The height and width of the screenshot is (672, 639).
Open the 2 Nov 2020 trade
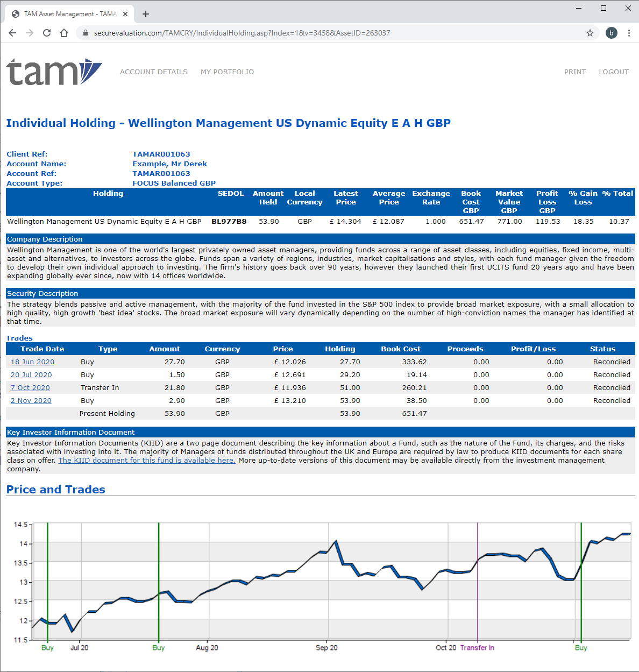[x=31, y=401]
